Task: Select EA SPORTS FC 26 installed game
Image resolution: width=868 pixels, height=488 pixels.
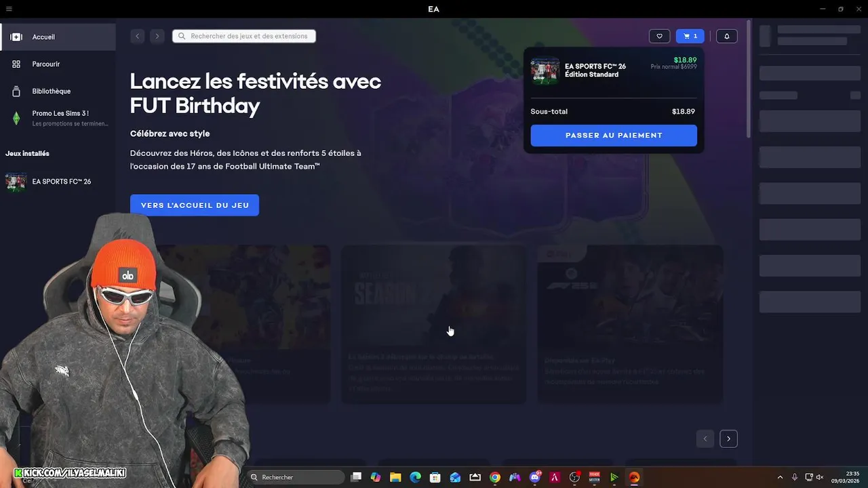Action: pos(58,182)
